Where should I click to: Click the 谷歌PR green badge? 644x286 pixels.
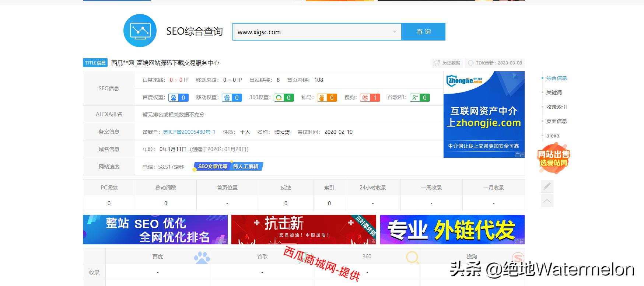[x=420, y=98]
